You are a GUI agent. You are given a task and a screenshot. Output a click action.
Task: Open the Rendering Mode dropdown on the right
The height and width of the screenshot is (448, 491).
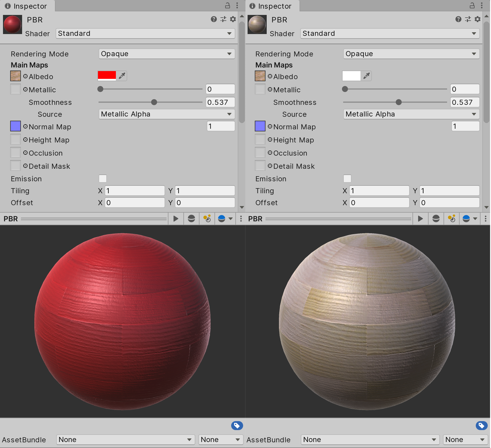411,54
